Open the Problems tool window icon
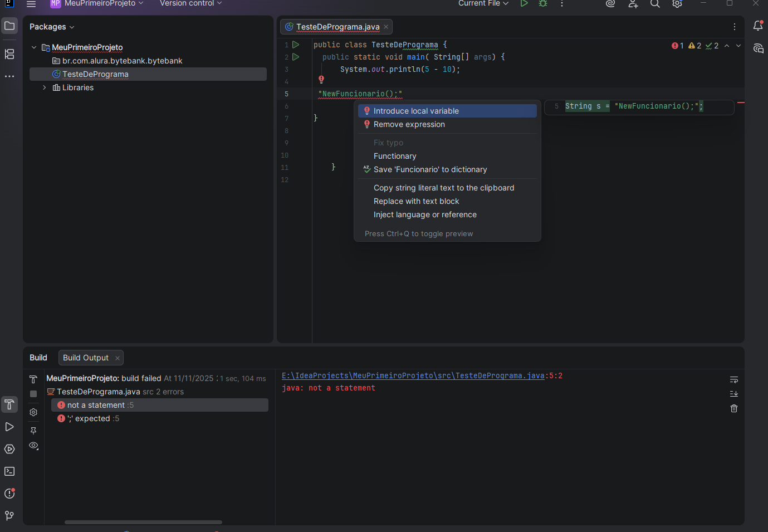Screen dimensions: 768x532 pyautogui.click(x=9, y=494)
